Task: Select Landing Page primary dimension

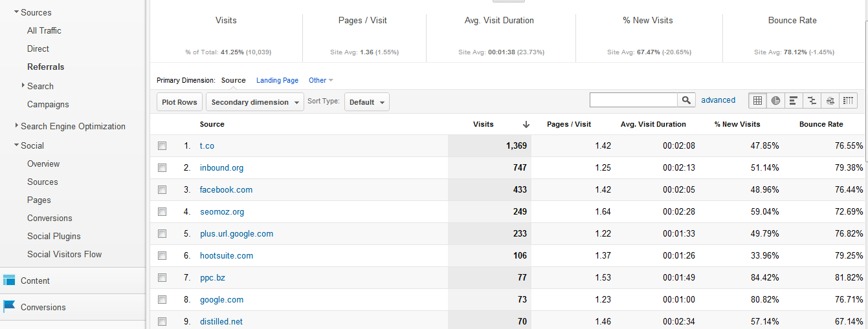Action: [x=278, y=80]
